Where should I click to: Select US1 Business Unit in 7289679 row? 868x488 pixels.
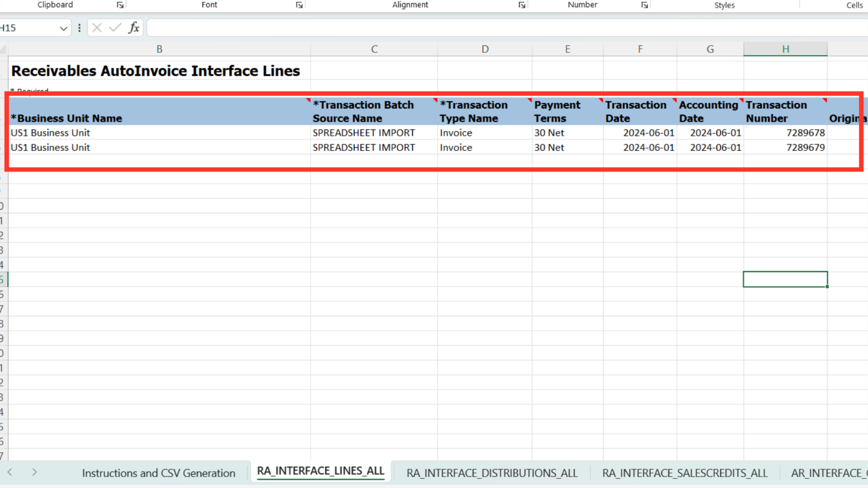click(x=159, y=147)
